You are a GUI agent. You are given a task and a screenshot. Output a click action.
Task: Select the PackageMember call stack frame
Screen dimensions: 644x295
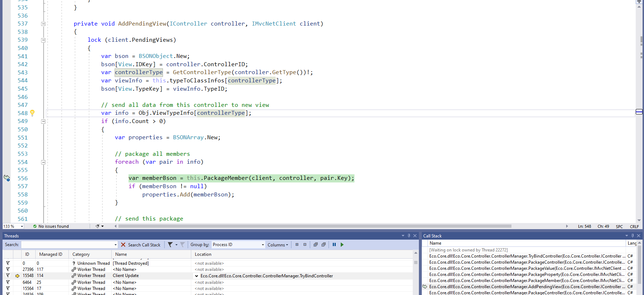(x=527, y=281)
